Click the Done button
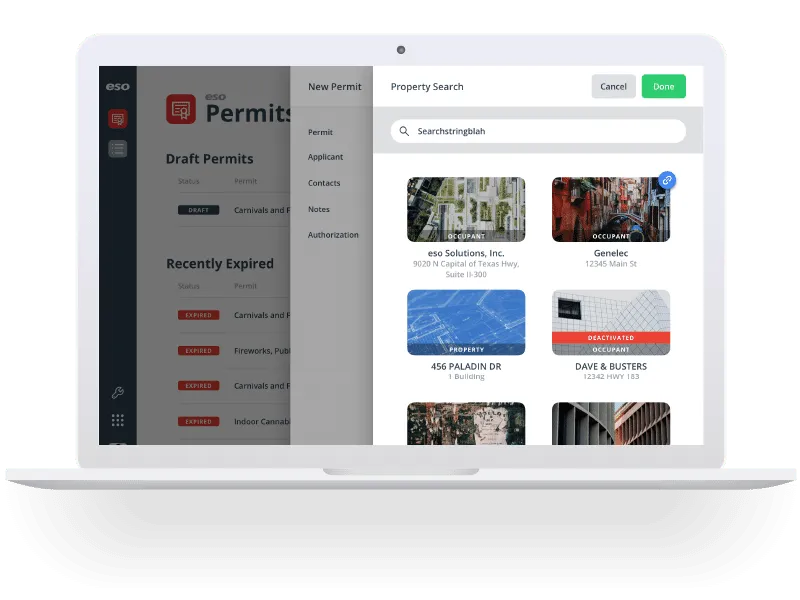 pos(663,87)
